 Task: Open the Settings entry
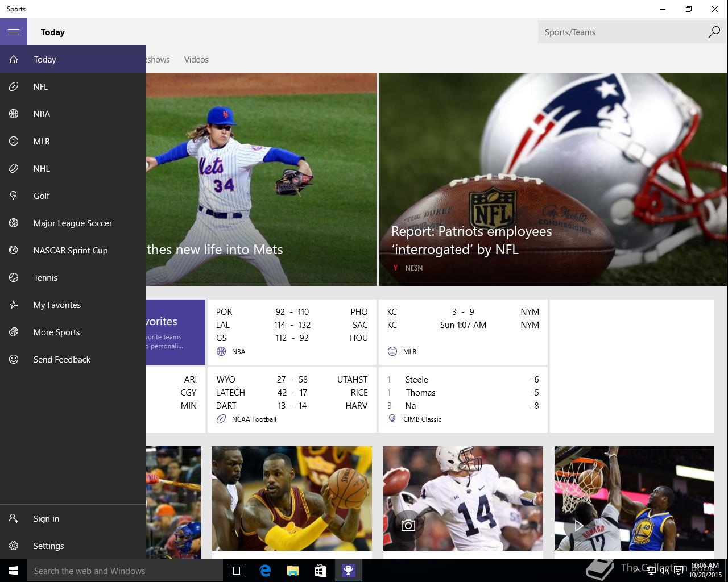[x=73, y=546]
